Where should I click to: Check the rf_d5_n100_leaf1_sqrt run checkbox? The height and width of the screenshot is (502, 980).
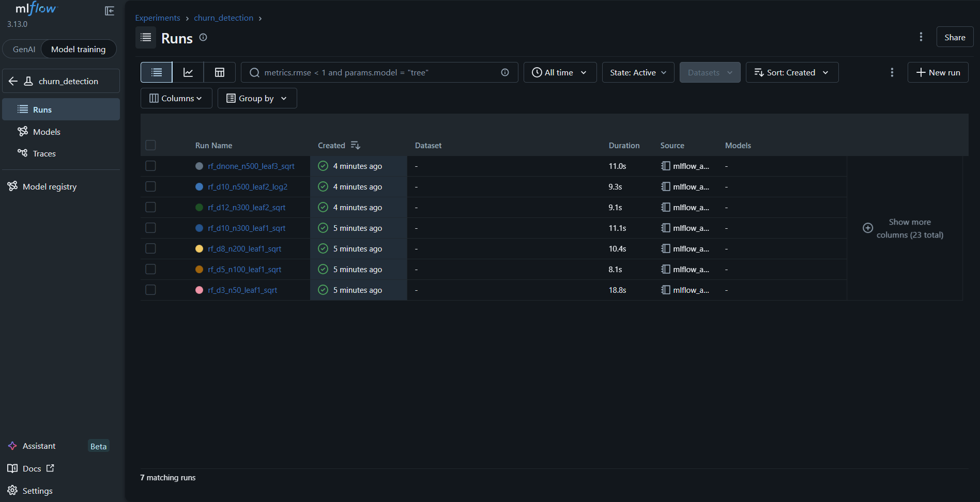(x=150, y=269)
